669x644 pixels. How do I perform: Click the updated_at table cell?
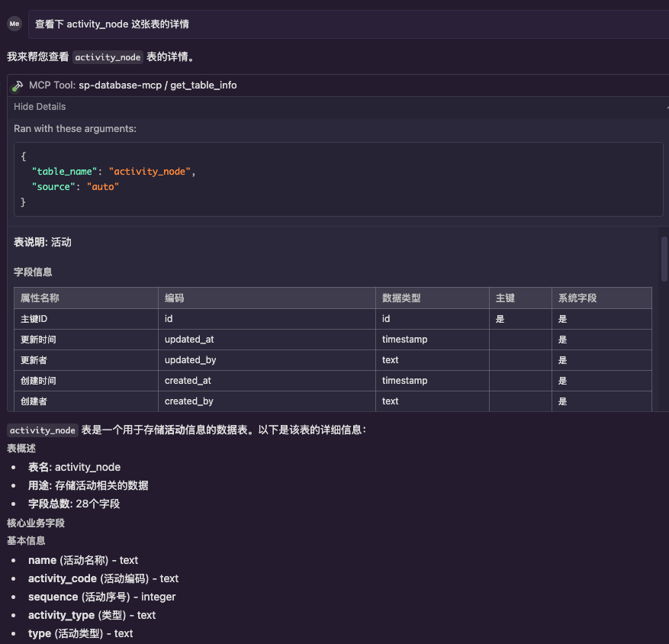tap(267, 340)
